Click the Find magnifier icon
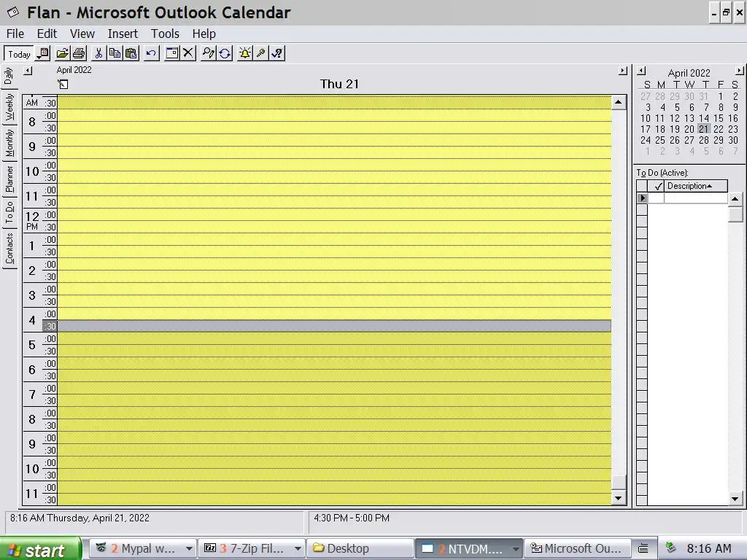The height and width of the screenshot is (560, 747). click(x=208, y=54)
